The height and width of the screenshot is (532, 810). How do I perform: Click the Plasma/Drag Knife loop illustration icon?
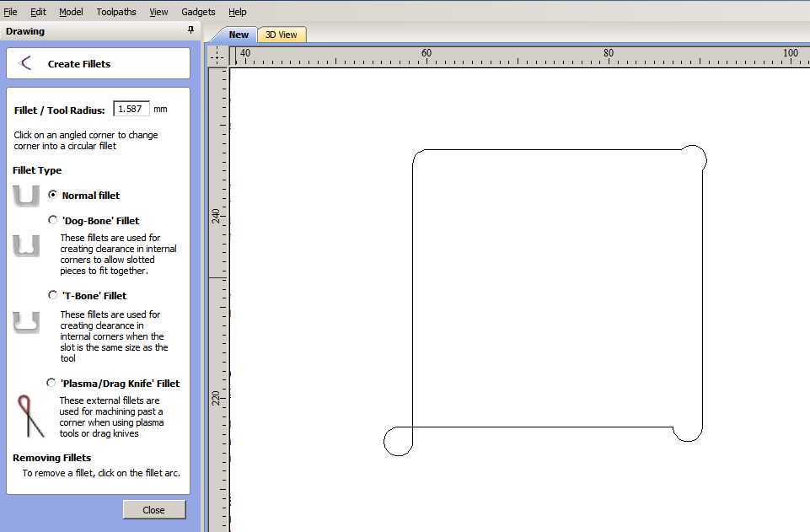point(30,416)
